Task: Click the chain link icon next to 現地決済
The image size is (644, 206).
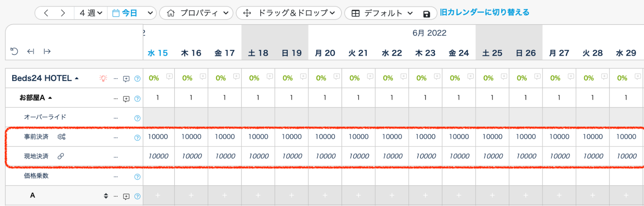Action: [x=61, y=156]
